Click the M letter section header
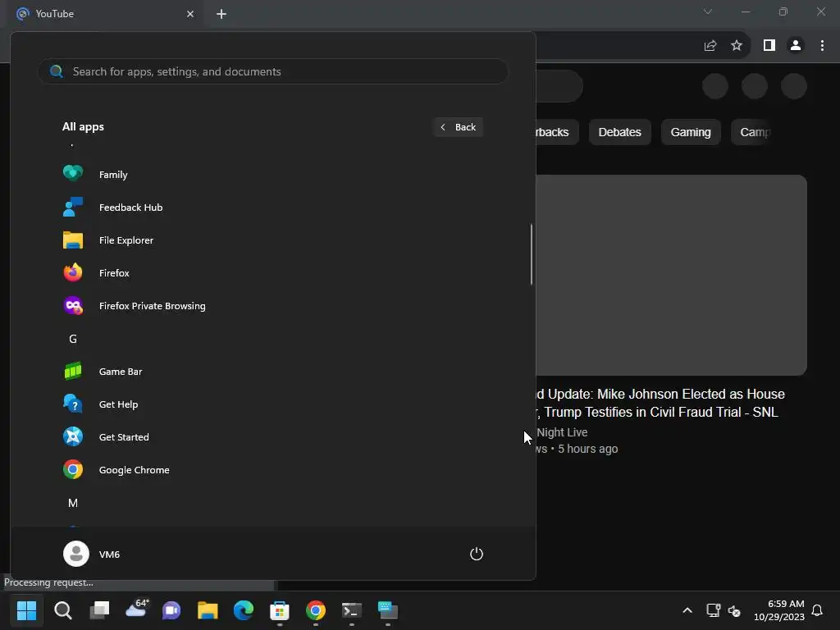The width and height of the screenshot is (840, 630). (x=73, y=503)
